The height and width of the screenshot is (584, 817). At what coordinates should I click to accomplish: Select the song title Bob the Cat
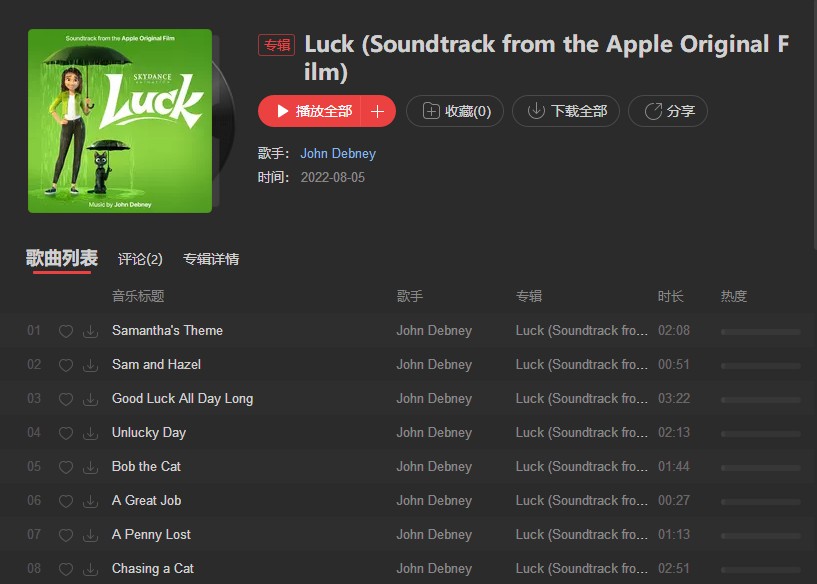tap(146, 466)
